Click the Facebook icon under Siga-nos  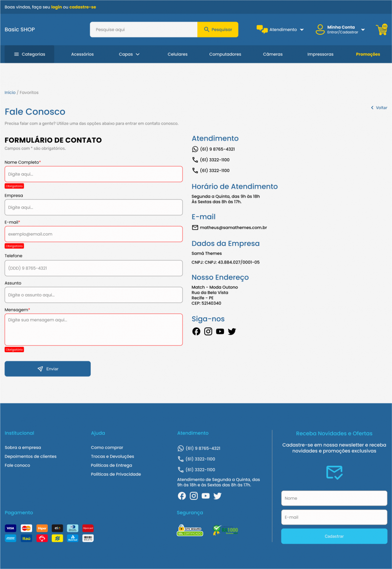pos(196,331)
